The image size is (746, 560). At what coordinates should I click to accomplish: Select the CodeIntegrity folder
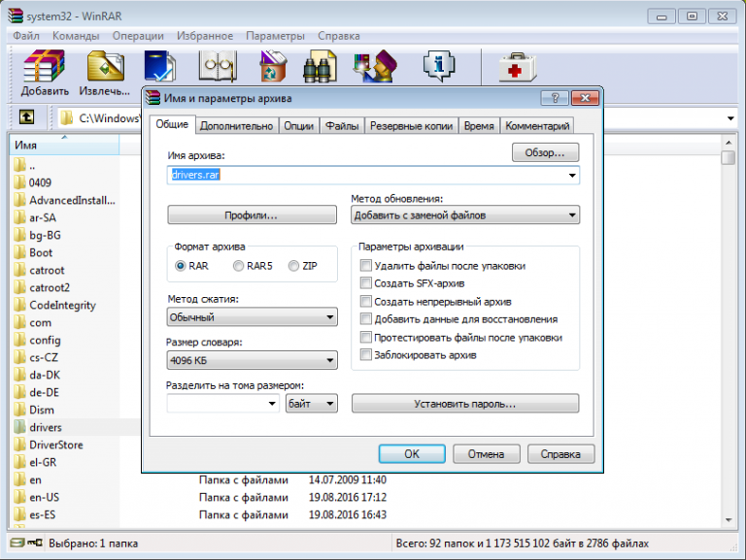coord(62,305)
